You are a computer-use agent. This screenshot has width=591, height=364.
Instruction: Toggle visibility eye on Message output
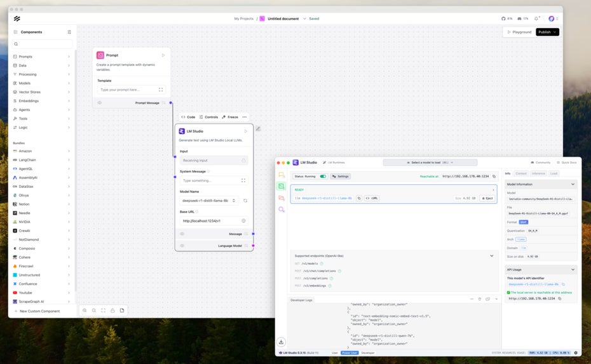point(182,234)
